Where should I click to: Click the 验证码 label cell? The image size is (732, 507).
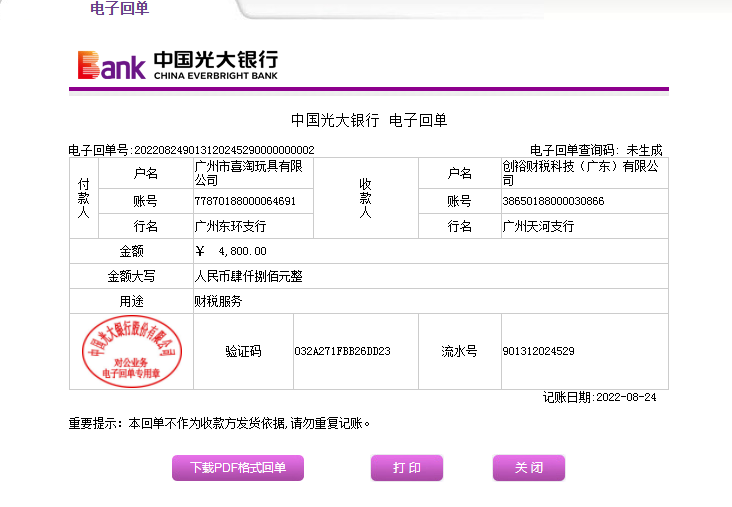click(243, 351)
